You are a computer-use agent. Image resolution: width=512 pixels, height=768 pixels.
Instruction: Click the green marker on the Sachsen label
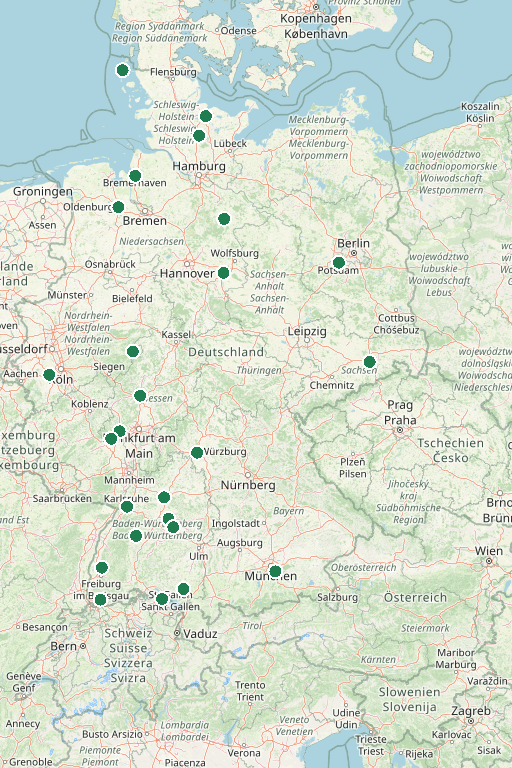pyautogui.click(x=369, y=362)
